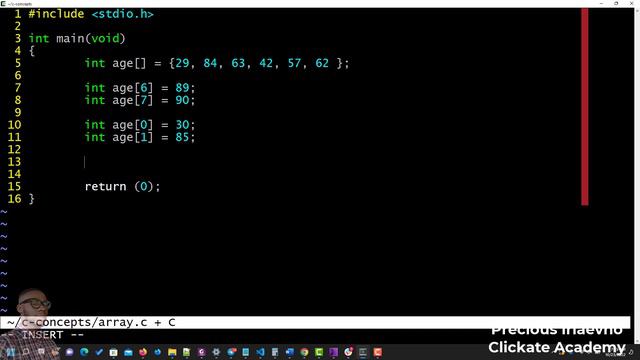Open File Explorer from the taskbar
Viewport: 640px width, 360px height.
172,352
